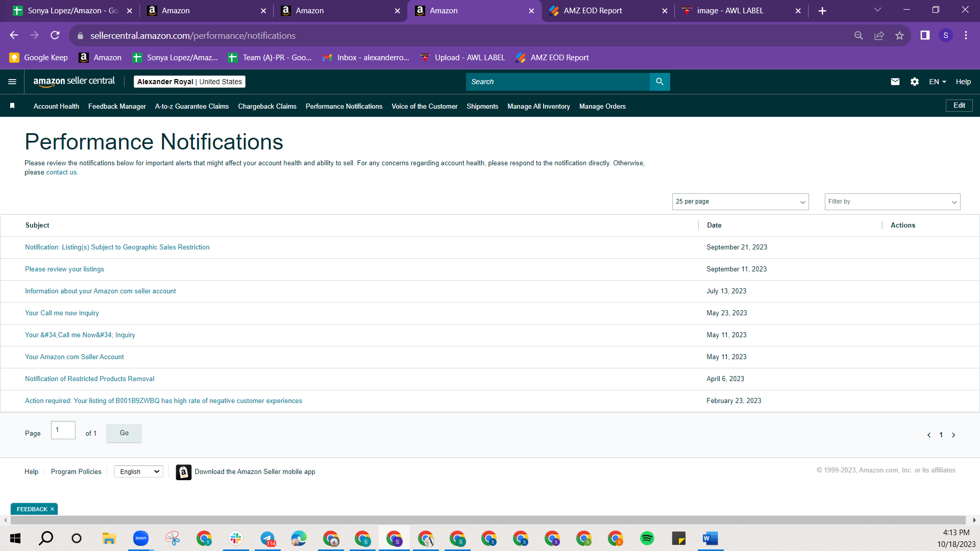Bookmark this page with the star icon
This screenshot has height=551, width=980.
(899, 35)
